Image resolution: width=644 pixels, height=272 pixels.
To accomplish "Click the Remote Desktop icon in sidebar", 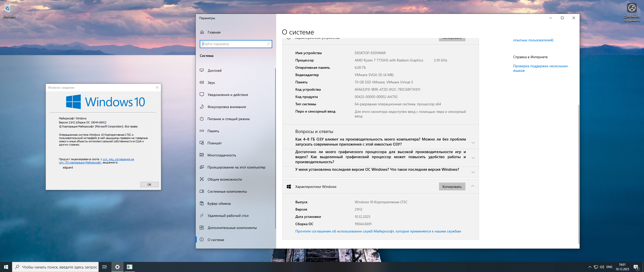I will click(x=202, y=216).
